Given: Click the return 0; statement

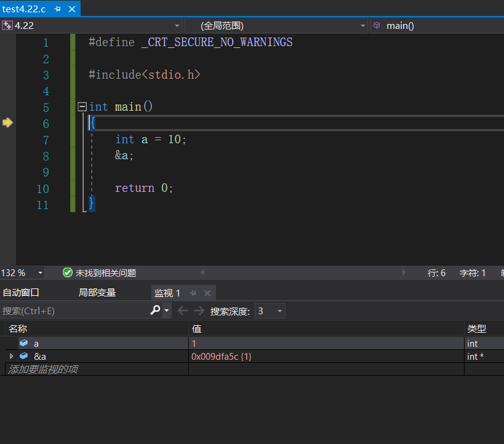Looking at the screenshot, I should 144,188.
